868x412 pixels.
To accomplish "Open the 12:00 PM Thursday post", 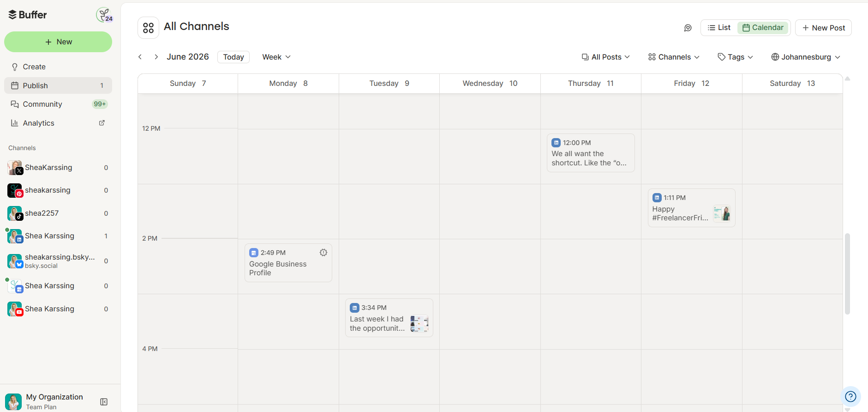I will 591,153.
